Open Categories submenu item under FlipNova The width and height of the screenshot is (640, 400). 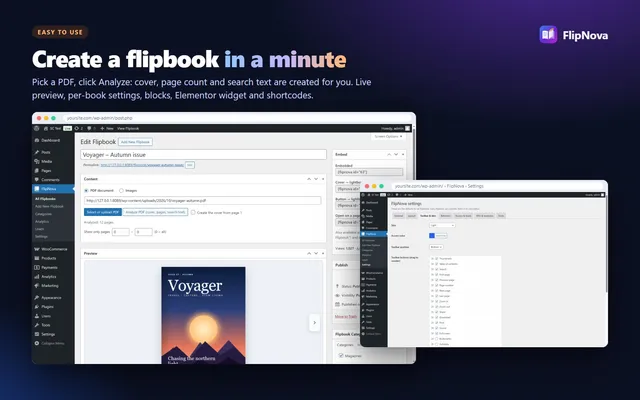tap(43, 214)
